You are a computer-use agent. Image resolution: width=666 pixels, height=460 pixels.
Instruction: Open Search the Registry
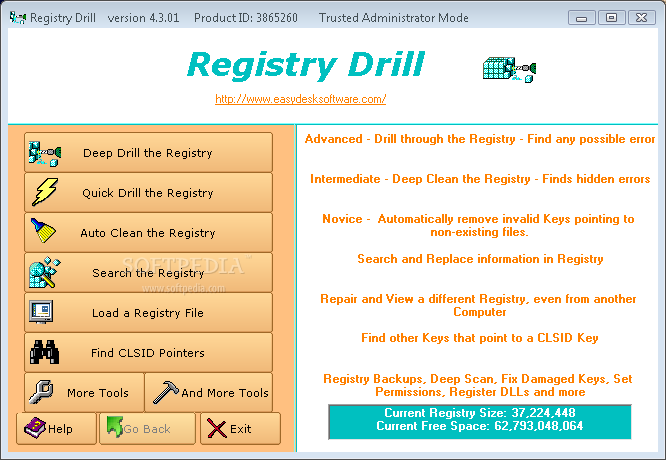[x=148, y=272]
